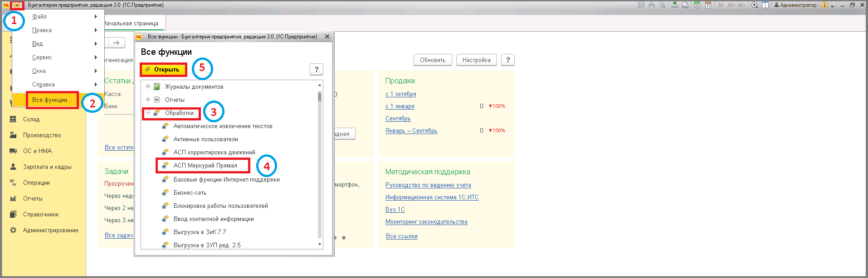The width and height of the screenshot is (868, 278).
Task: Click the tree list scrollbar down arrow
Action: [320, 244]
